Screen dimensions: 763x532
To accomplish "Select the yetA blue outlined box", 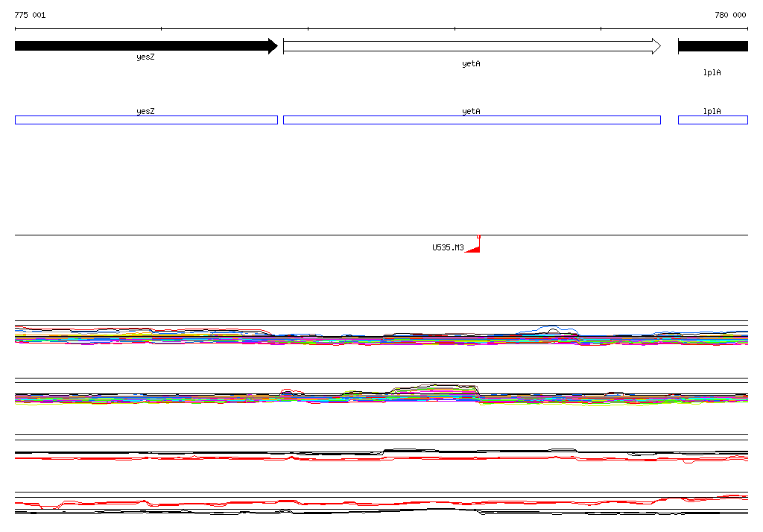I will 472,120.
